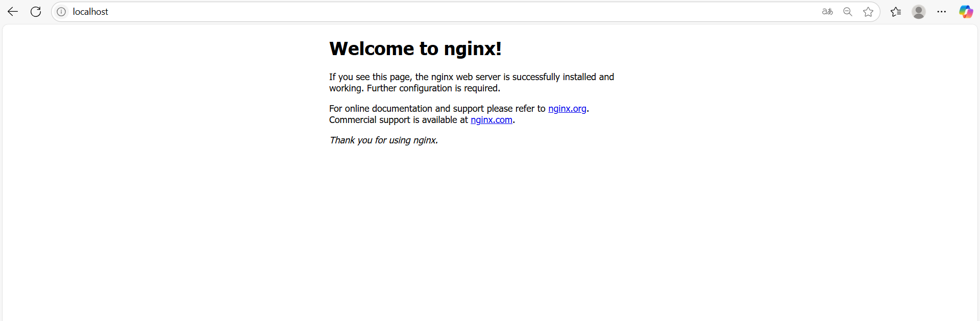This screenshot has width=980, height=321.
Task: Click the 'Commercial support is available at' text
Action: (x=398, y=120)
